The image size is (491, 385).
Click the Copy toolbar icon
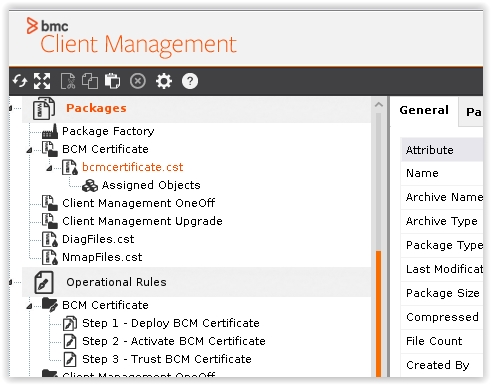point(90,81)
